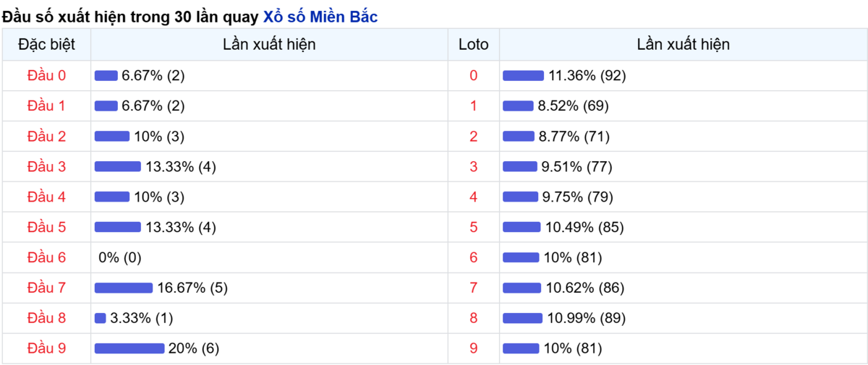This screenshot has height=365, width=868.
Task: Select the Đầu 3 row label
Action: [x=46, y=166]
